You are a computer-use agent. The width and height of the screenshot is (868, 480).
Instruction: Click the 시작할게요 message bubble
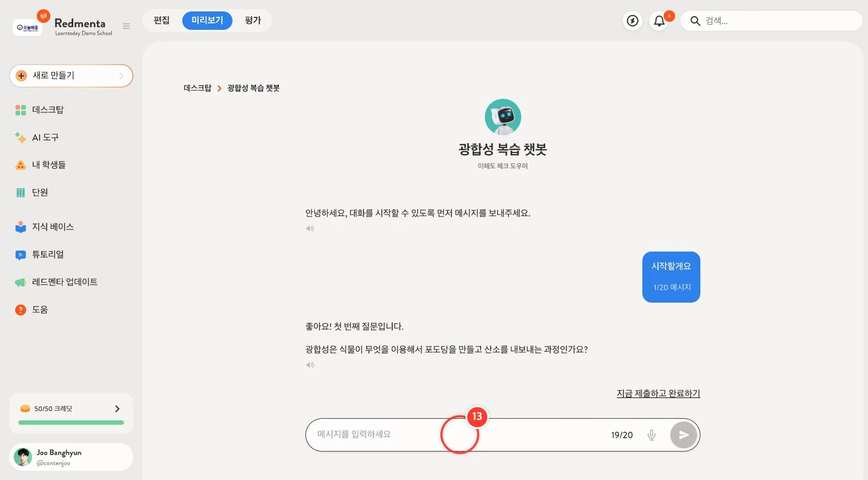click(x=671, y=277)
